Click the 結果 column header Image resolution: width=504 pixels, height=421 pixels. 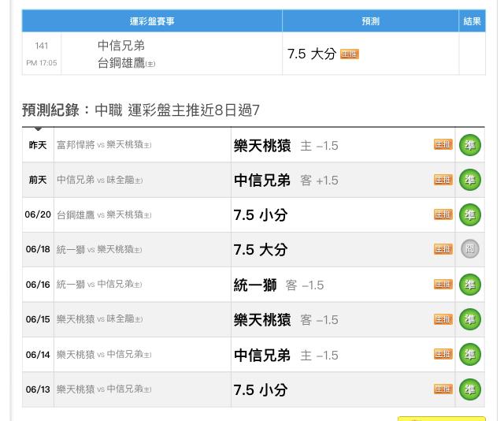pos(472,21)
